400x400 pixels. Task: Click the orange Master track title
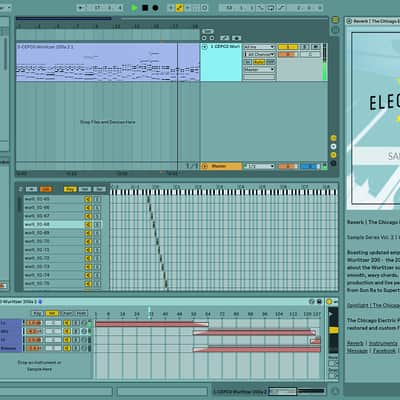pos(221,166)
